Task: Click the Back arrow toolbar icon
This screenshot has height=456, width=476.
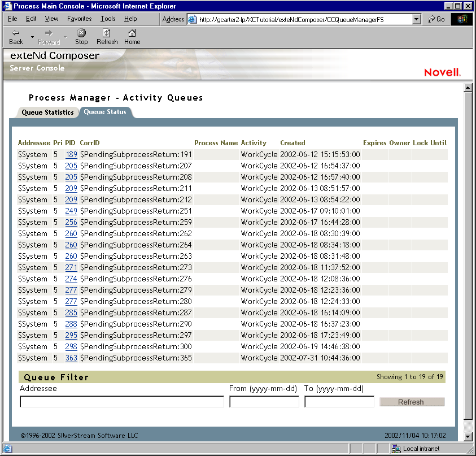Action: 16,33
